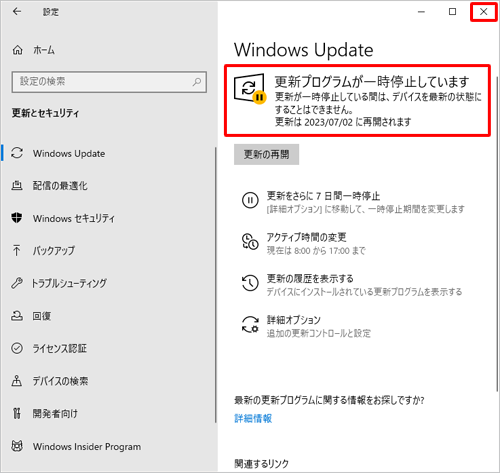The height and width of the screenshot is (473, 500).
Task: Click the search magnifier icon
Action: tap(197, 82)
